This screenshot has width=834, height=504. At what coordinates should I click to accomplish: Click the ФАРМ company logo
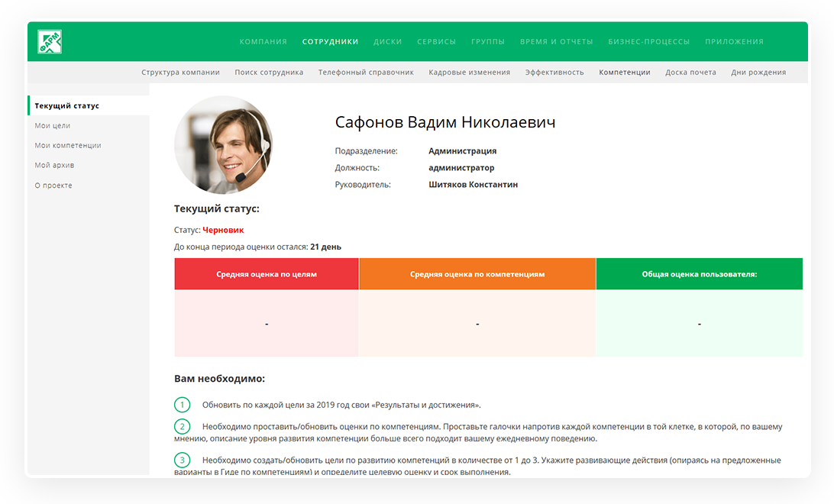click(50, 41)
